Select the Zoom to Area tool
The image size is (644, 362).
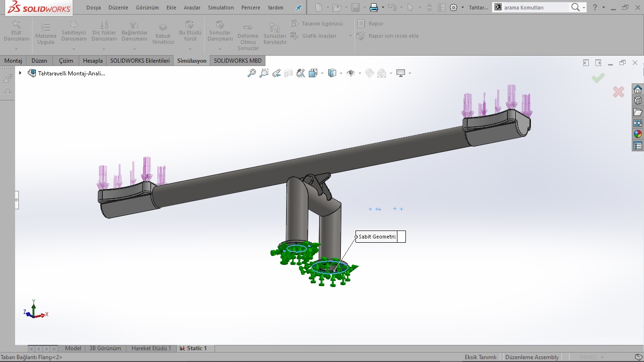(x=264, y=73)
